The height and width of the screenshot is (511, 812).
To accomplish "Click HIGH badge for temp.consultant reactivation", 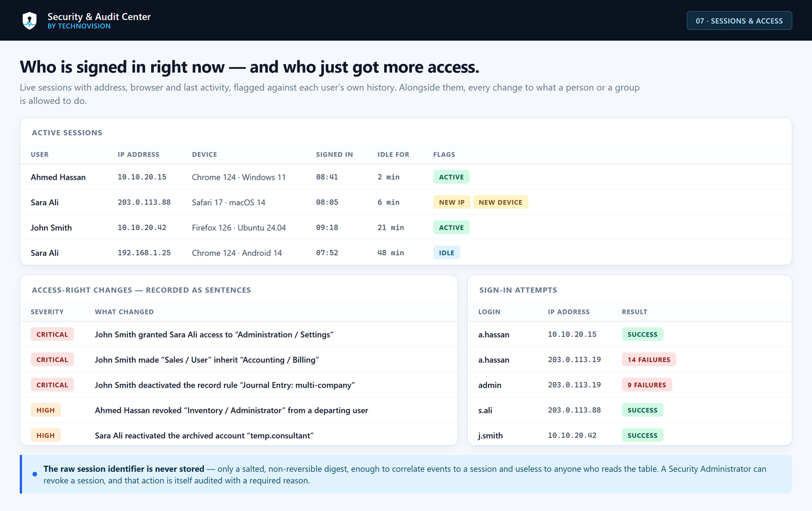I will tap(46, 435).
